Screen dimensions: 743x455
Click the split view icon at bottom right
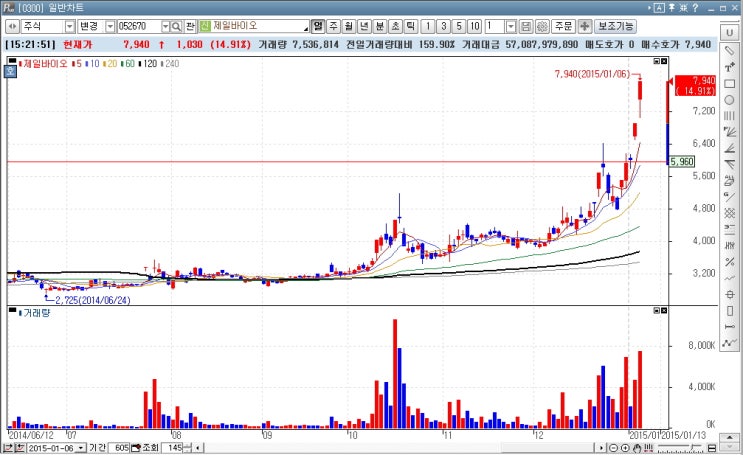(712, 448)
